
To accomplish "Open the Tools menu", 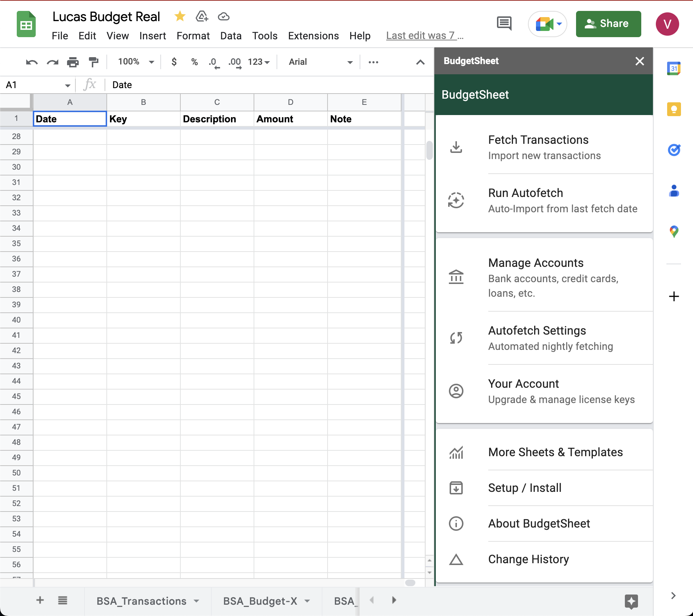I will pyautogui.click(x=265, y=36).
